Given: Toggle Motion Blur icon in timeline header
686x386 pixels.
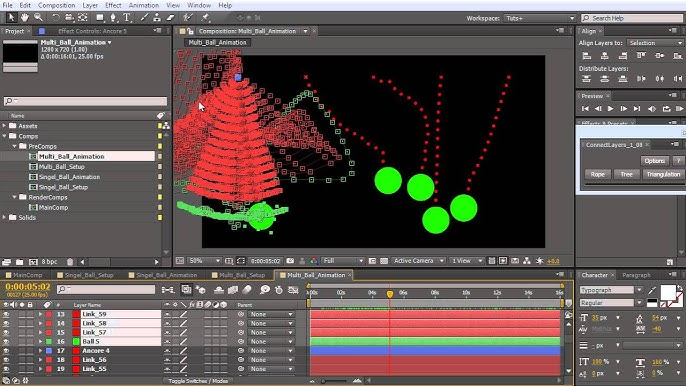Looking at the screenshot, I should point(247,290).
